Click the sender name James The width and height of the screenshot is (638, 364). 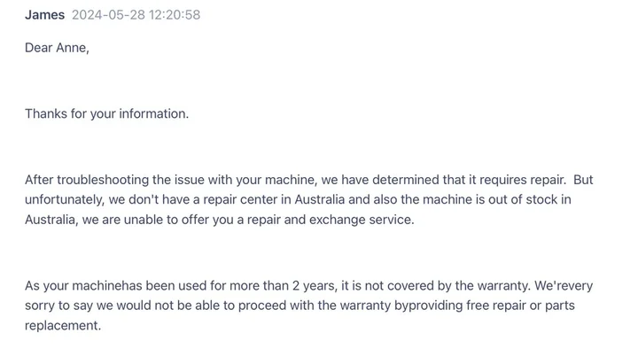point(44,15)
